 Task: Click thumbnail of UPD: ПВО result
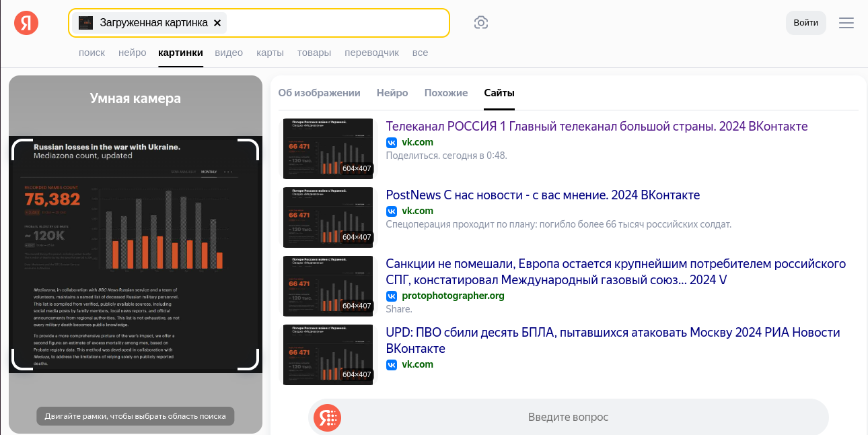coord(328,355)
